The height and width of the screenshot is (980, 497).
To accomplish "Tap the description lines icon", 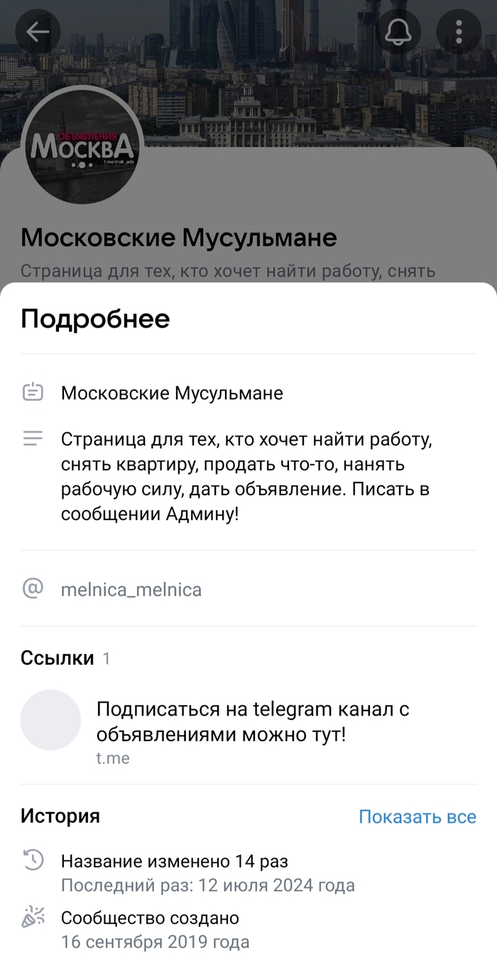I will (33, 438).
